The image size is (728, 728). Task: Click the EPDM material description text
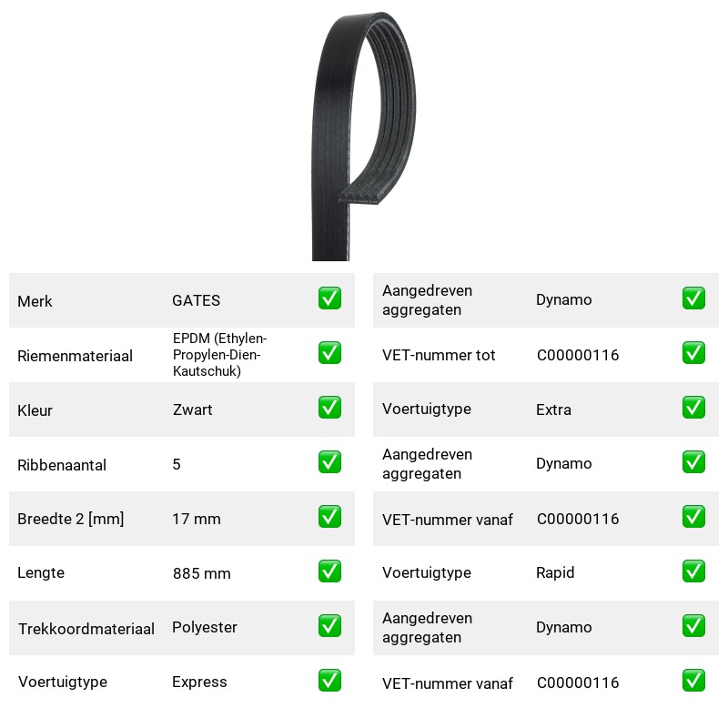coord(219,355)
